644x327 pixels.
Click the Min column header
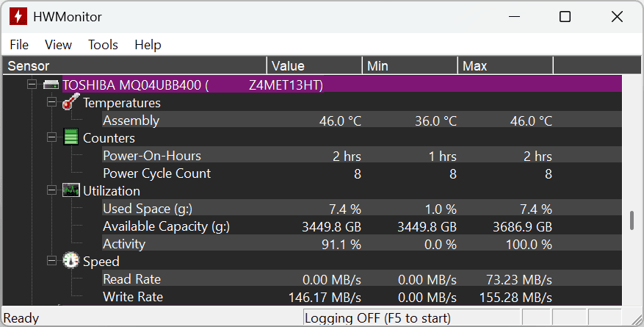click(x=410, y=65)
